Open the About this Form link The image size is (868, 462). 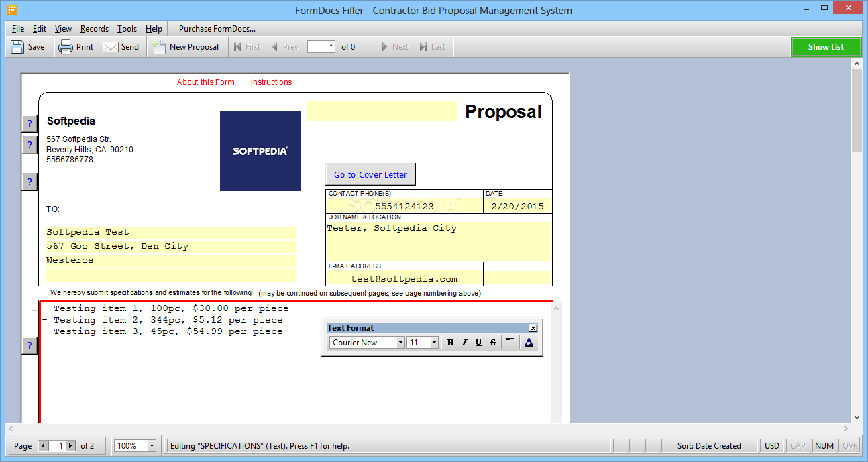pos(206,82)
